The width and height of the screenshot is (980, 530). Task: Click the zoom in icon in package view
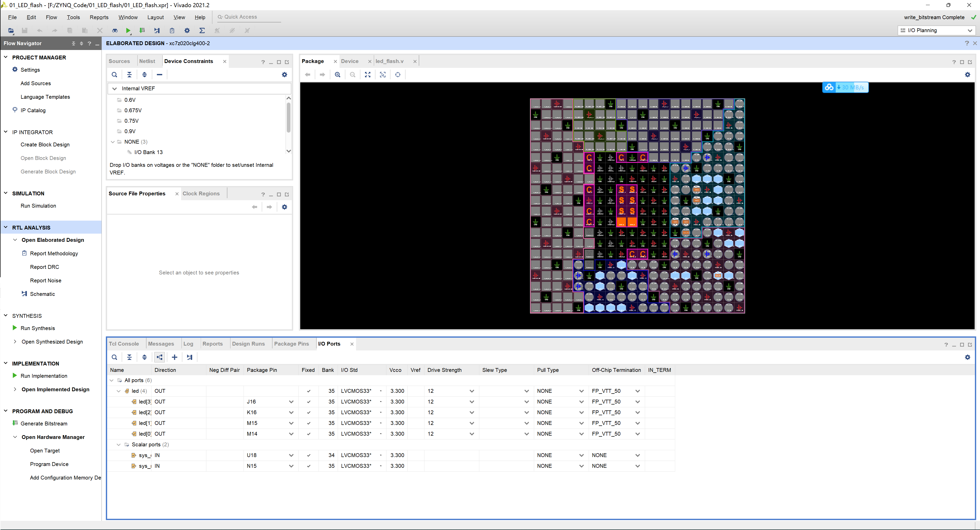coord(337,74)
